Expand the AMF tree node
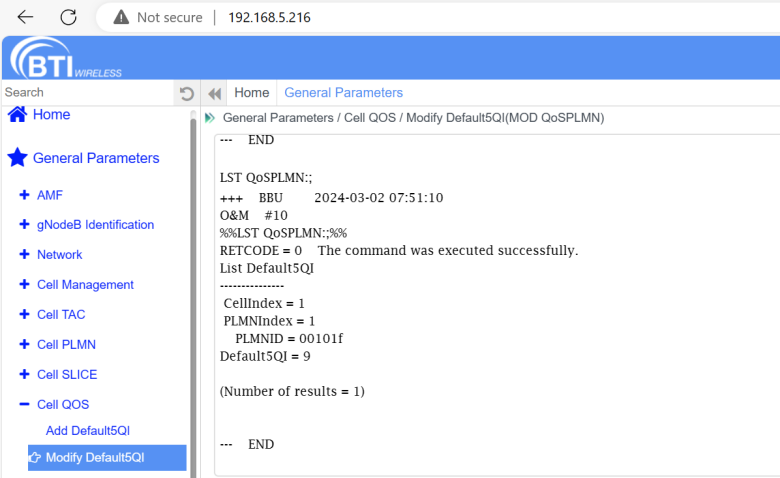 coord(24,195)
